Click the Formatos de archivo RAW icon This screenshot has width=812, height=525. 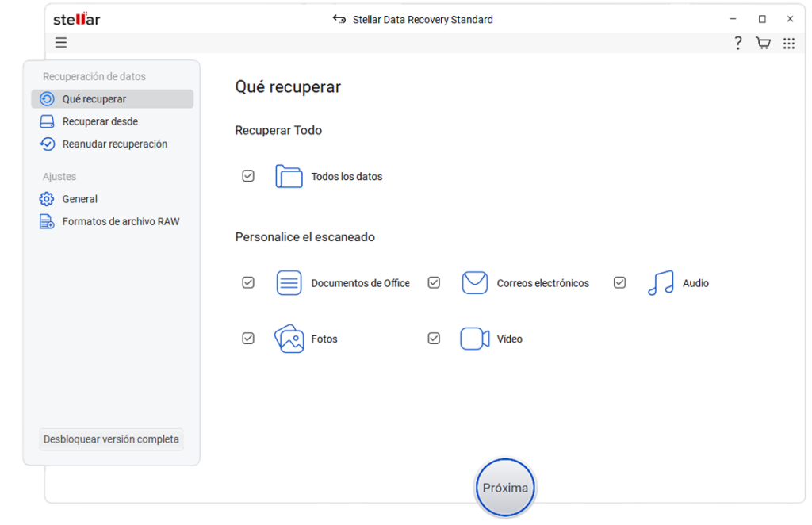click(x=47, y=221)
